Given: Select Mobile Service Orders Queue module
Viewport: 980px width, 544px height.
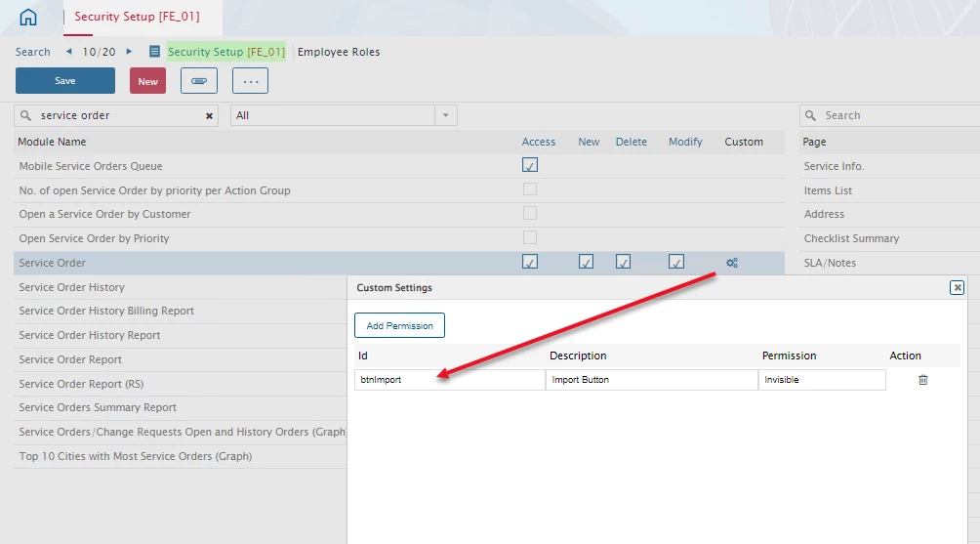Looking at the screenshot, I should point(91,166).
